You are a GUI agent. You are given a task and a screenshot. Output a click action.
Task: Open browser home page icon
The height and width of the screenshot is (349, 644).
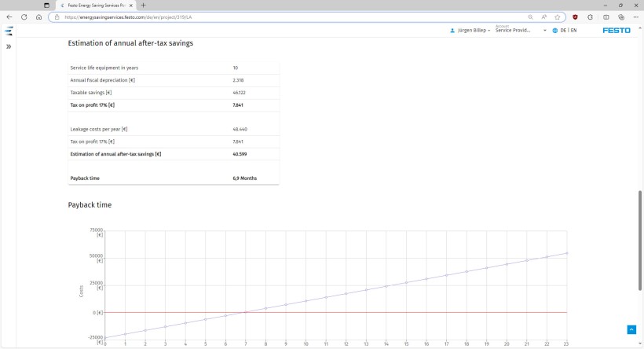click(38, 17)
